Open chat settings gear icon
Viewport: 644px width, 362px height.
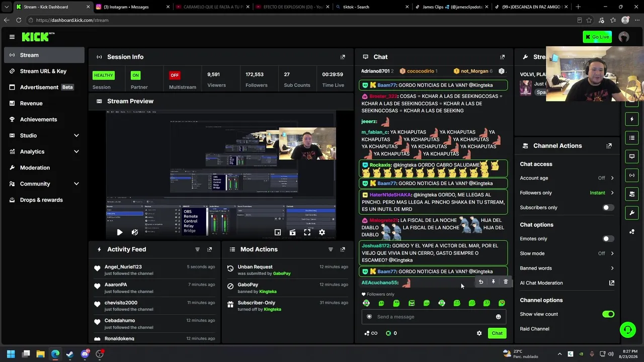[479, 333]
